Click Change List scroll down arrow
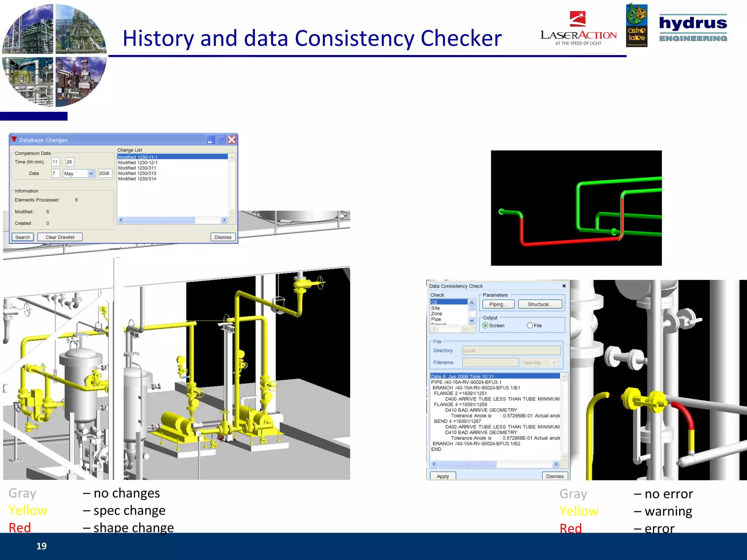The image size is (747, 560). point(232,212)
